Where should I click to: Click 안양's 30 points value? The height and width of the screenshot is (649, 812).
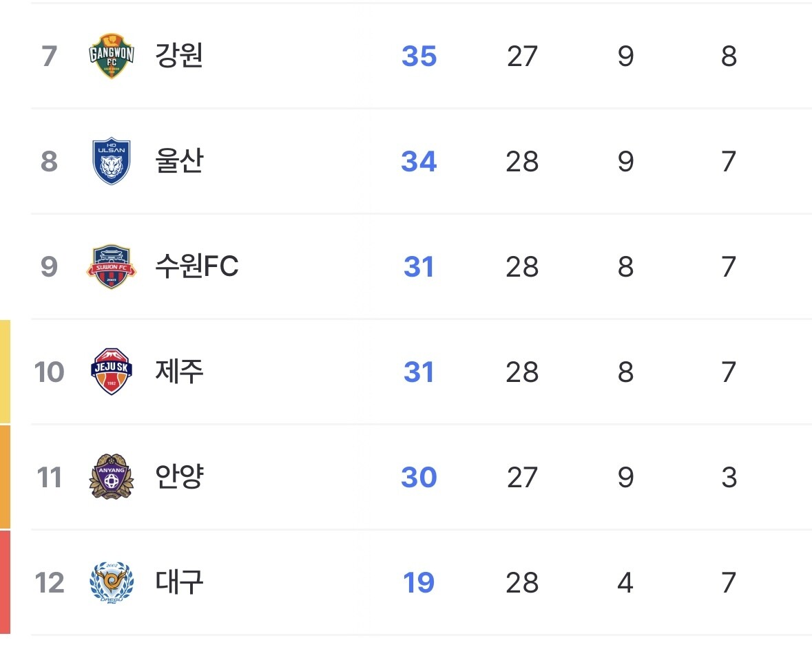(x=419, y=477)
